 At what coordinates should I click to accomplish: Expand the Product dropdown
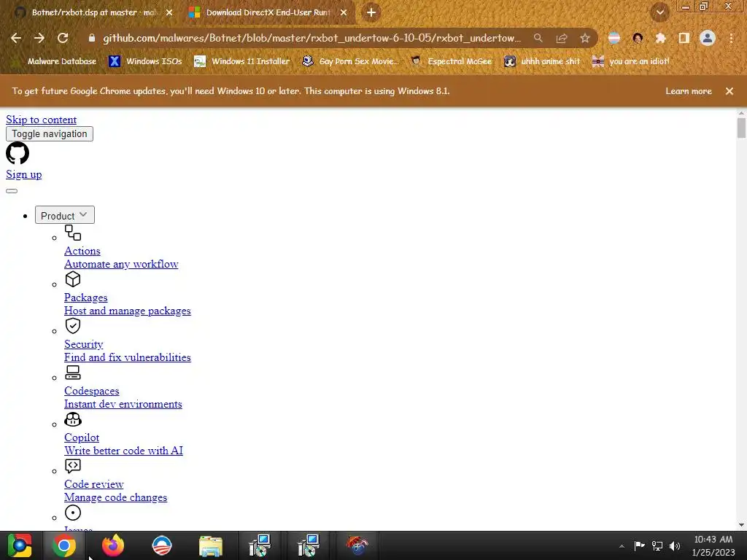(x=65, y=215)
